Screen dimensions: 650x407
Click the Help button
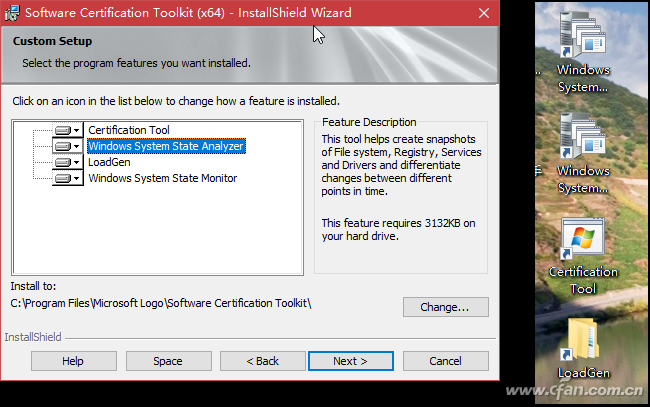click(x=74, y=361)
